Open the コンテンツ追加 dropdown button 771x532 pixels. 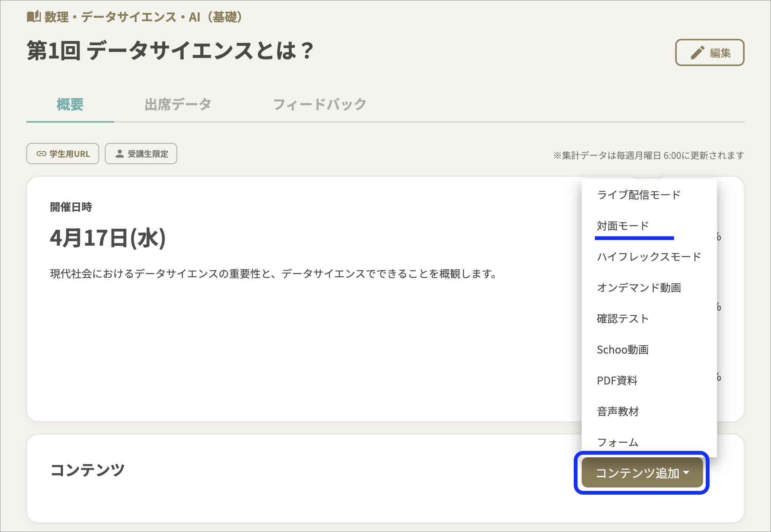coord(642,472)
